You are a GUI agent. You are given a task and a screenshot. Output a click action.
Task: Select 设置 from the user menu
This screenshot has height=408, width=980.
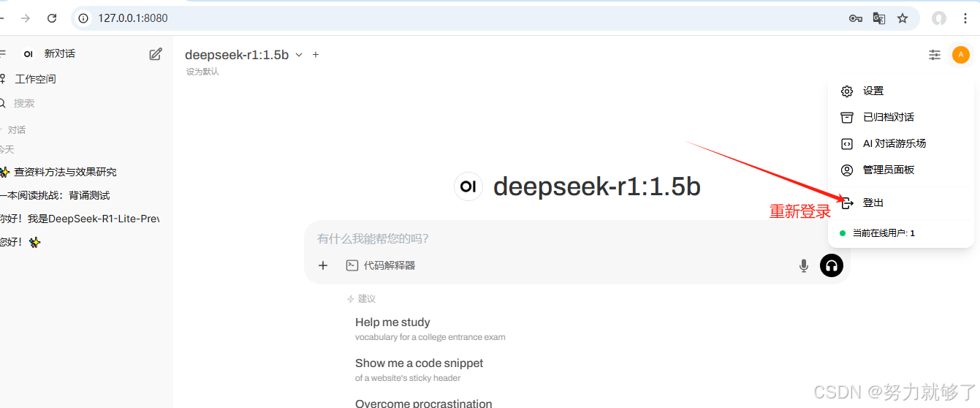pos(900,91)
